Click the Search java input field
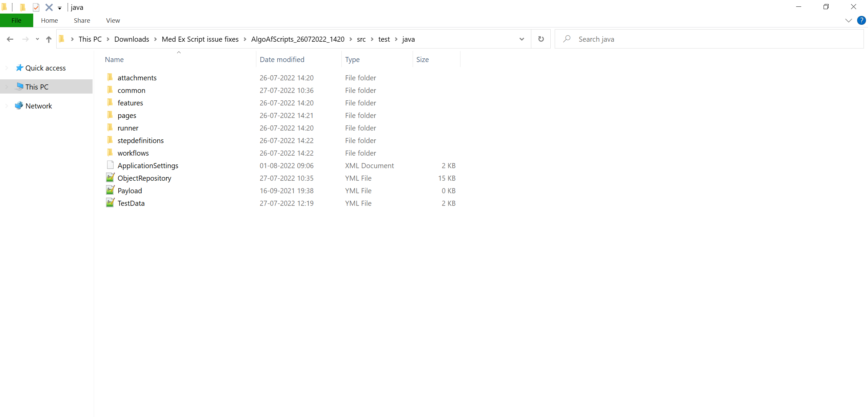 (712, 39)
